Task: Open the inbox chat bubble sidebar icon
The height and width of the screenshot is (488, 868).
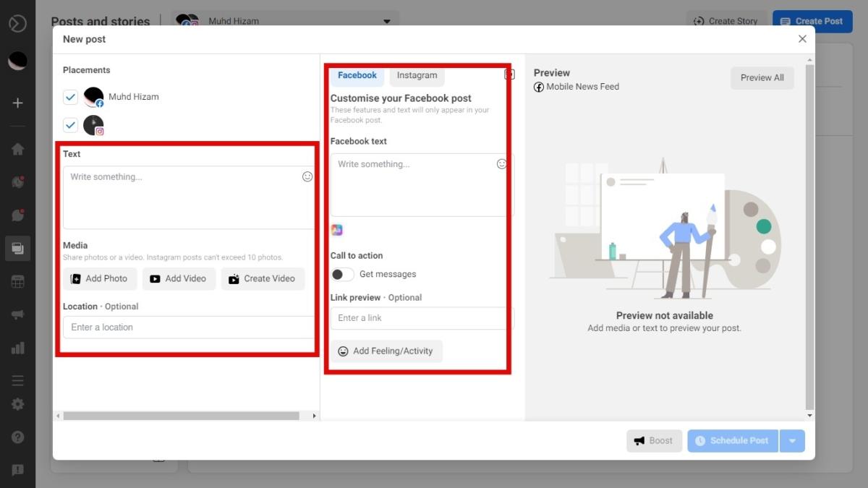Action: 17,215
